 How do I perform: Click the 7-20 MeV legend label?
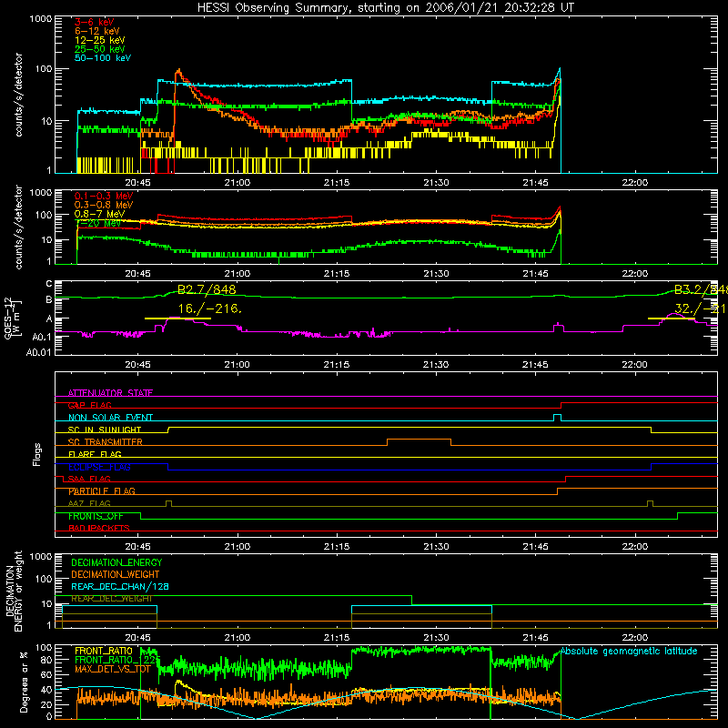click(x=97, y=223)
